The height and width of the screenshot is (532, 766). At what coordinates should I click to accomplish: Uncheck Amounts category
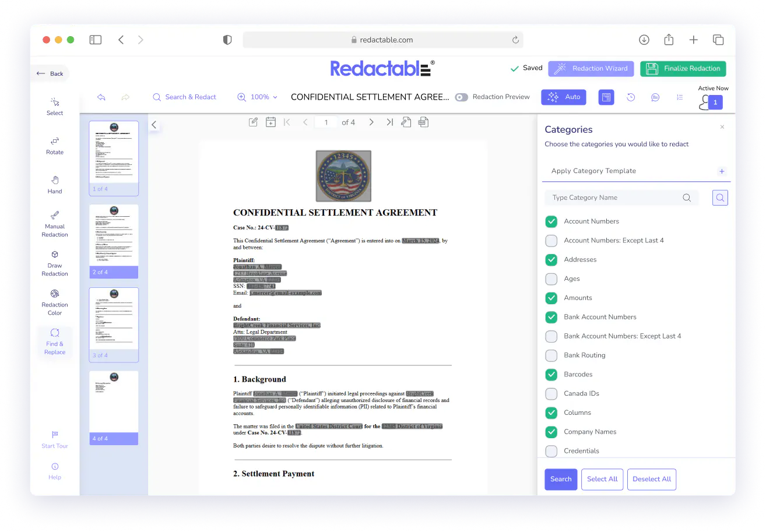[551, 298]
